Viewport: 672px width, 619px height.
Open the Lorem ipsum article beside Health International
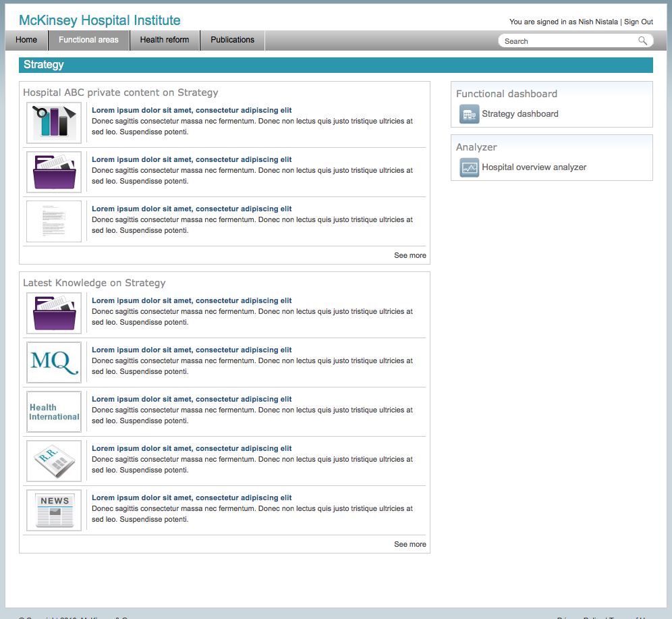[x=192, y=399]
